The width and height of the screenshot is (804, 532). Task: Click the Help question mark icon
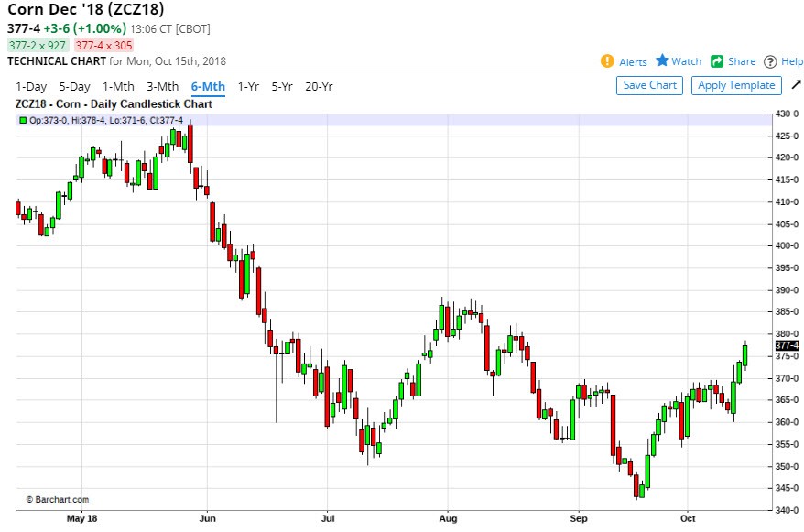pyautogui.click(x=770, y=62)
